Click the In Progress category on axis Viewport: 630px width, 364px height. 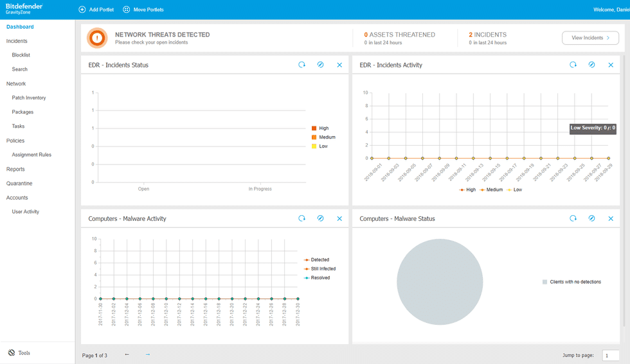coord(260,189)
